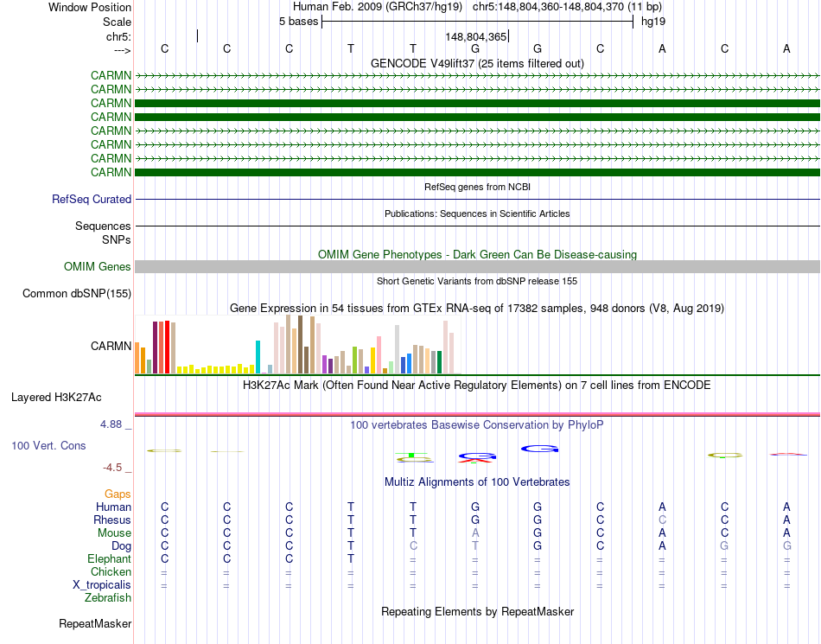This screenshot has height=644, width=821.
Task: Click the 100 Vert. Cons label
Action: tap(48, 445)
